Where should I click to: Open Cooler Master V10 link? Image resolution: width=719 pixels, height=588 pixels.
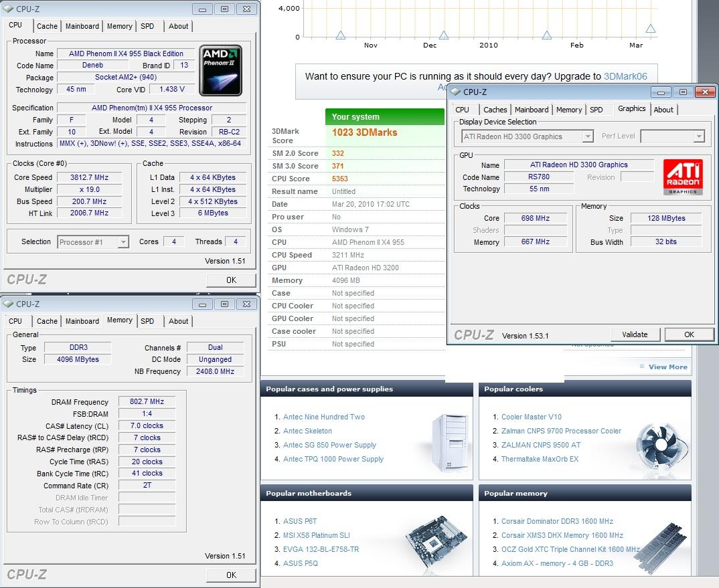(x=531, y=417)
